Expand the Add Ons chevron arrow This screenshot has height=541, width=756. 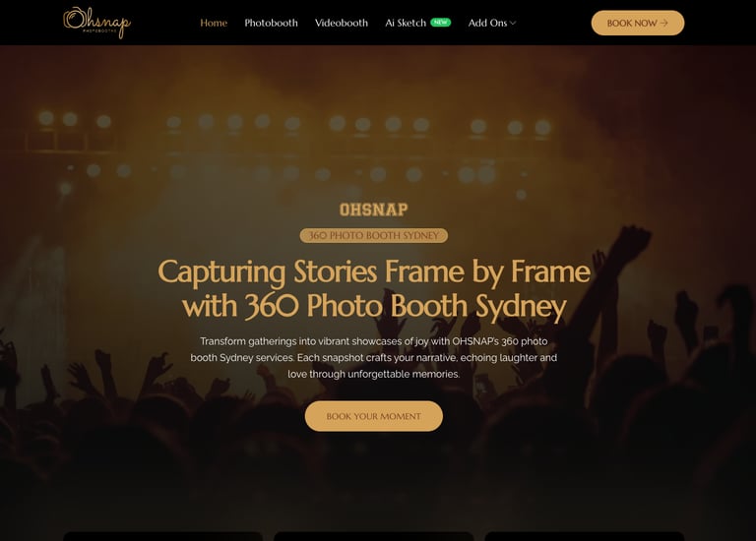click(x=513, y=24)
